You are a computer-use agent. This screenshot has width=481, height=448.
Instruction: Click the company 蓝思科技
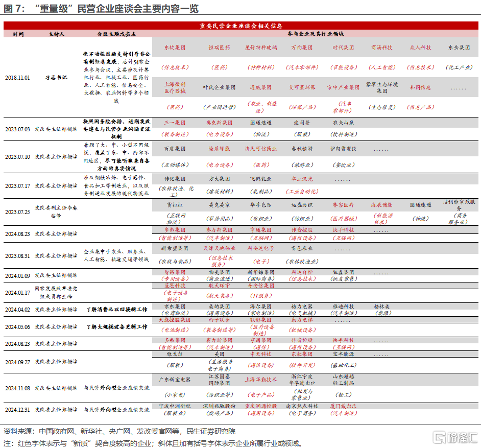tap(175, 286)
